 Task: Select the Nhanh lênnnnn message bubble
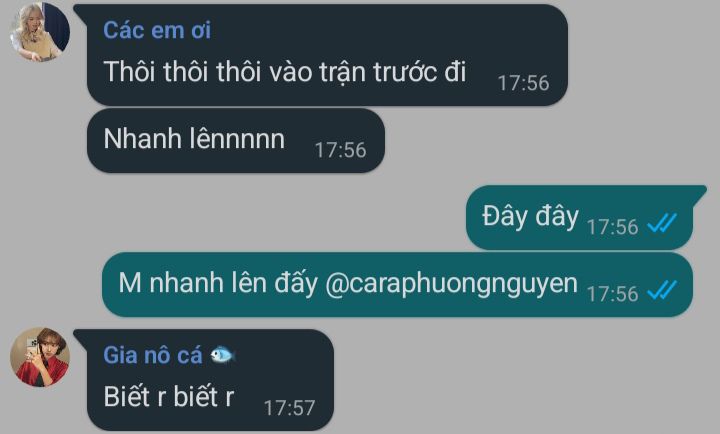pyautogui.click(x=236, y=141)
